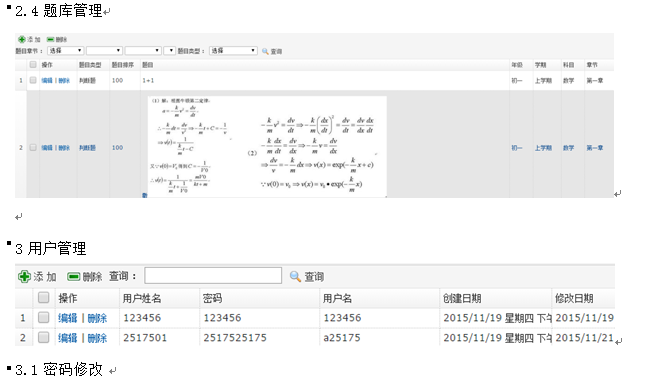Viewport: 655px width, 385px height.
Task: Click 删除 link for user a25175
Action: 97,338
